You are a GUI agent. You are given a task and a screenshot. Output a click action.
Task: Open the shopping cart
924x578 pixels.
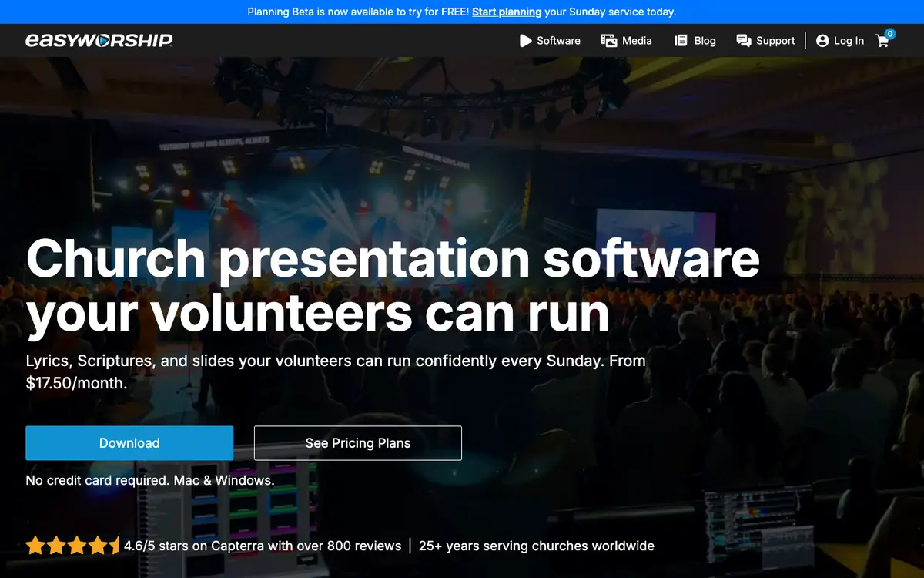tap(882, 41)
